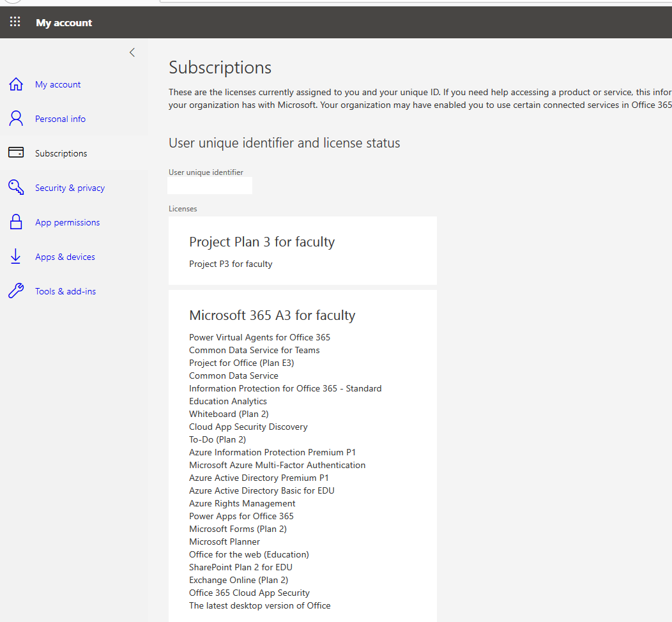672x622 pixels.
Task: Open the My account navigation link
Action: 58,85
